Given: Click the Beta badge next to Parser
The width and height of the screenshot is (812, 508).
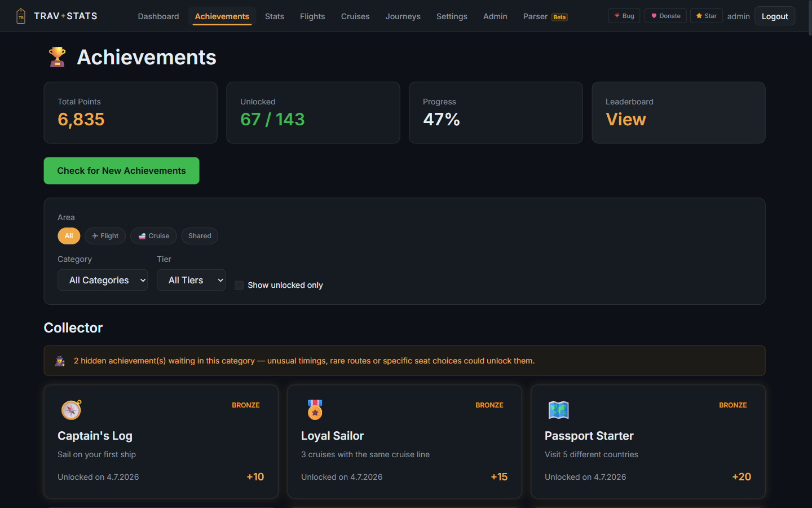Looking at the screenshot, I should point(559,17).
